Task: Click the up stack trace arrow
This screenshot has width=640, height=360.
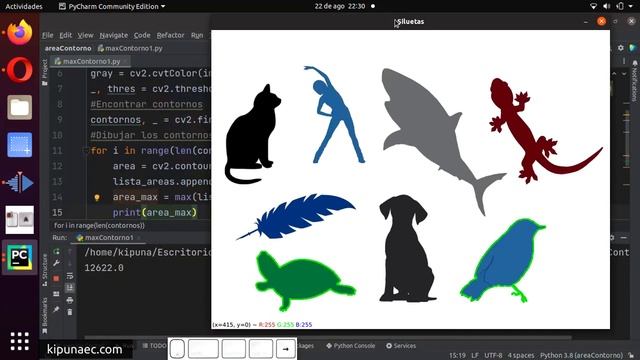Action: (70, 251)
